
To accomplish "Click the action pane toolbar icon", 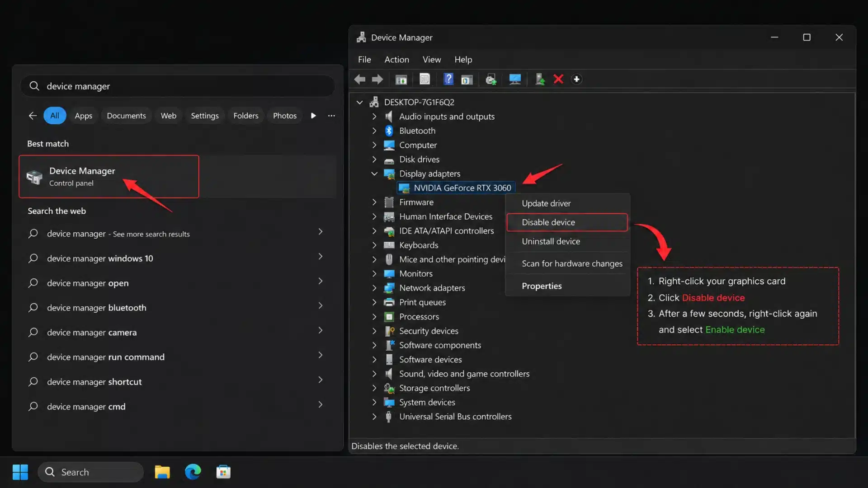I will 467,80.
